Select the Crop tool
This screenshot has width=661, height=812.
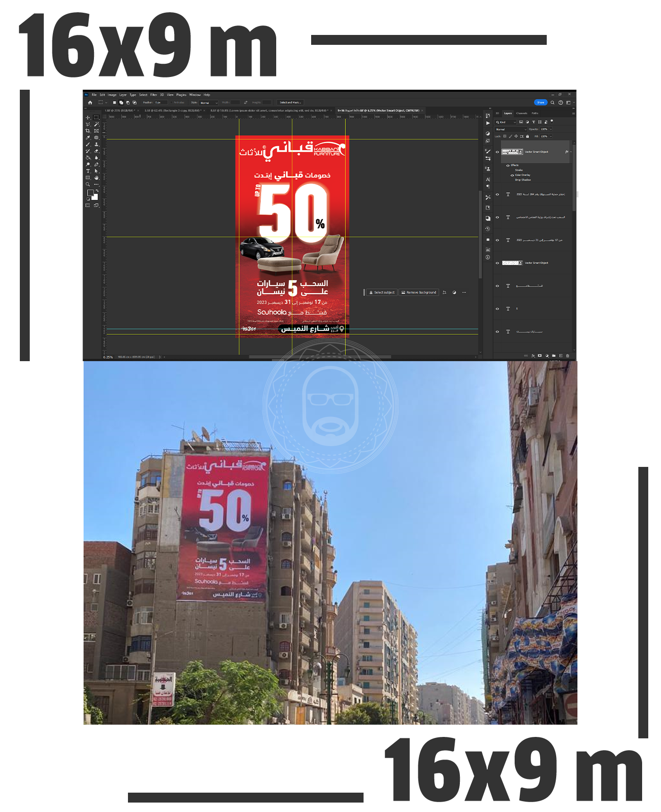point(88,131)
